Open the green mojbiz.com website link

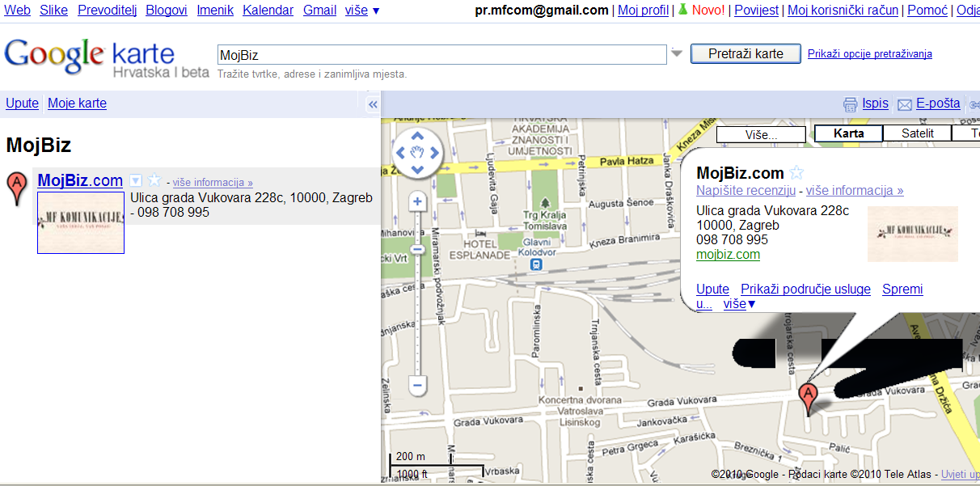click(728, 254)
